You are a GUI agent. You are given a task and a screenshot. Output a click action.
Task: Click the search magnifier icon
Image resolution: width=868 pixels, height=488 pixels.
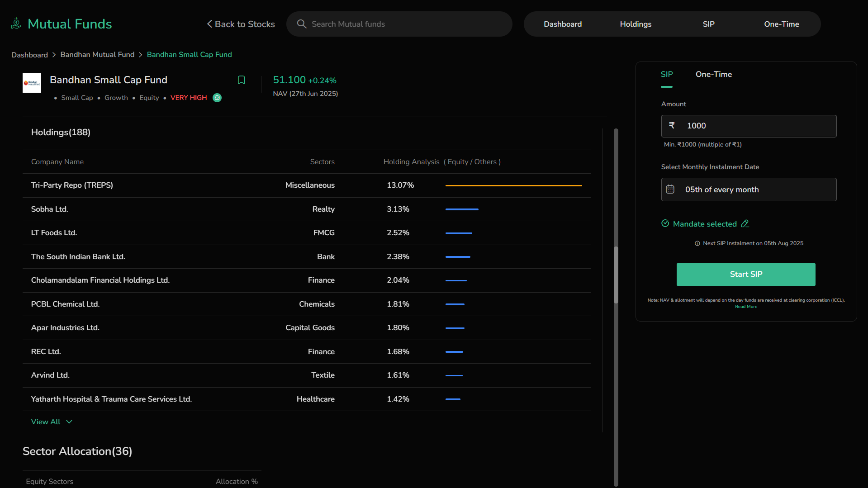302,24
